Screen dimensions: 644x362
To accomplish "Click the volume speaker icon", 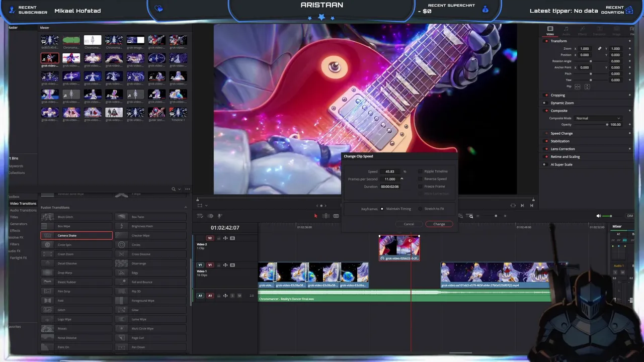I will point(599,216).
